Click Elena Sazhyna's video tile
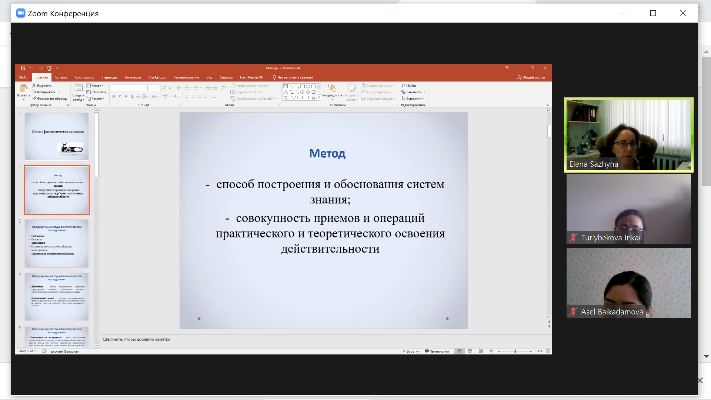Viewport: 711px width, 400px height. tap(628, 135)
